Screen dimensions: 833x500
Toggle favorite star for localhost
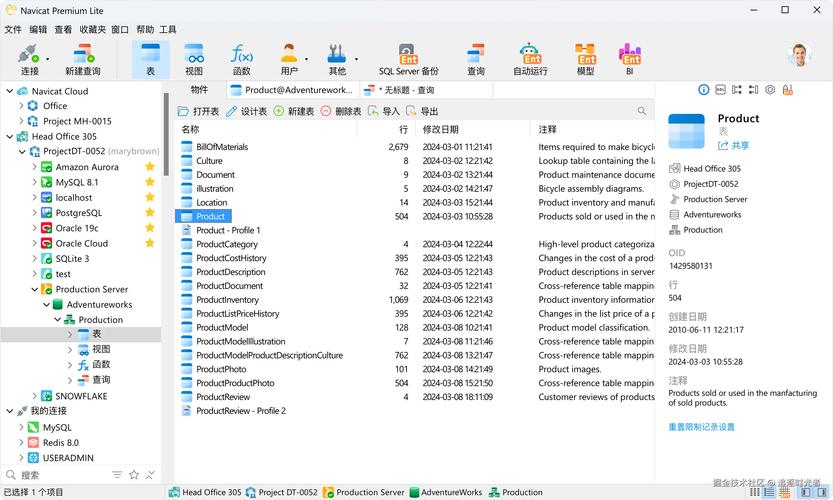tap(150, 197)
